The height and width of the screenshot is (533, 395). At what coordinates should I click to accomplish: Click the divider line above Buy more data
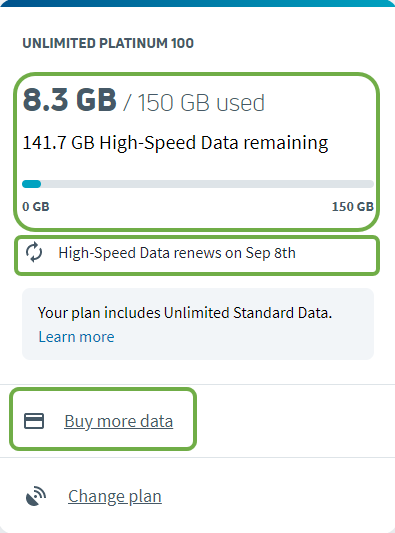point(198,384)
